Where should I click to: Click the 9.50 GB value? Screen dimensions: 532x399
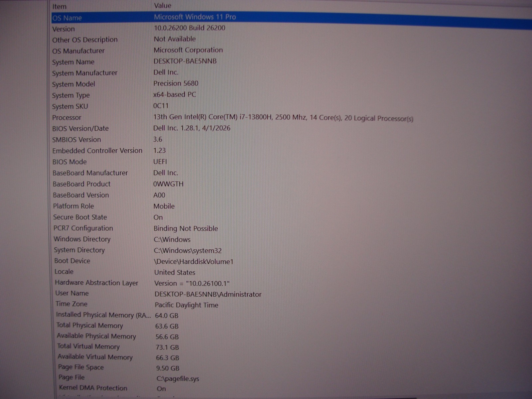(168, 368)
